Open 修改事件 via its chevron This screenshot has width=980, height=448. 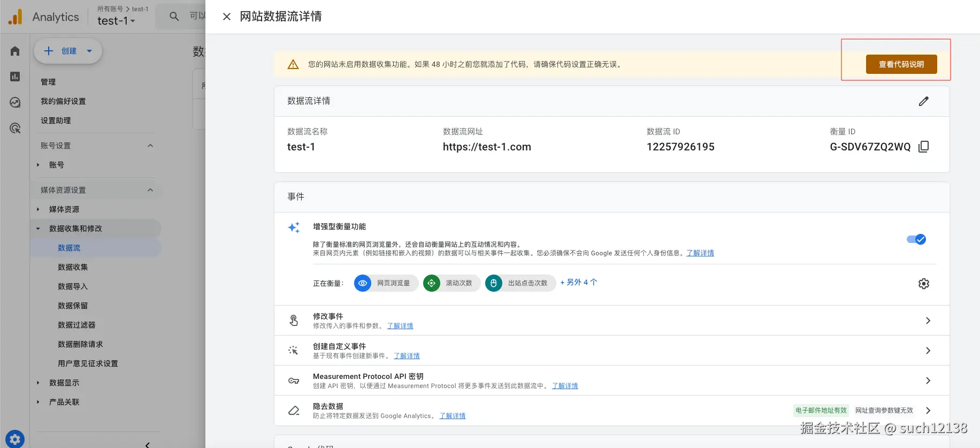928,321
